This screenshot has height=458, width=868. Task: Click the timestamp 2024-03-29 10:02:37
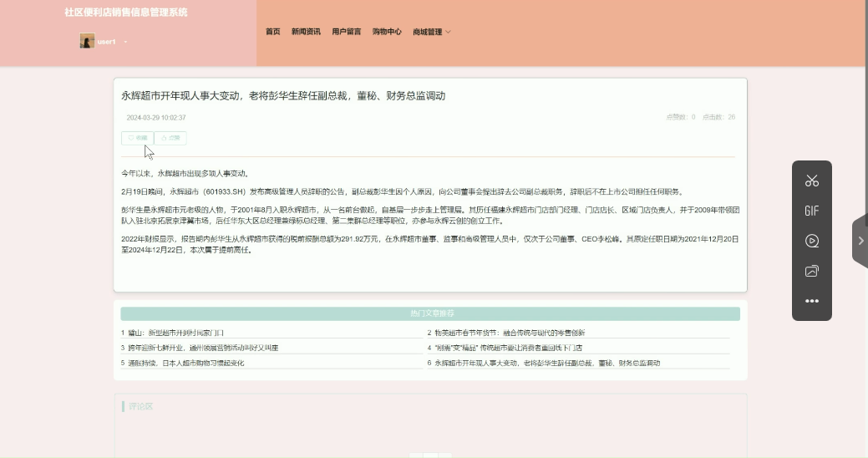[156, 117]
